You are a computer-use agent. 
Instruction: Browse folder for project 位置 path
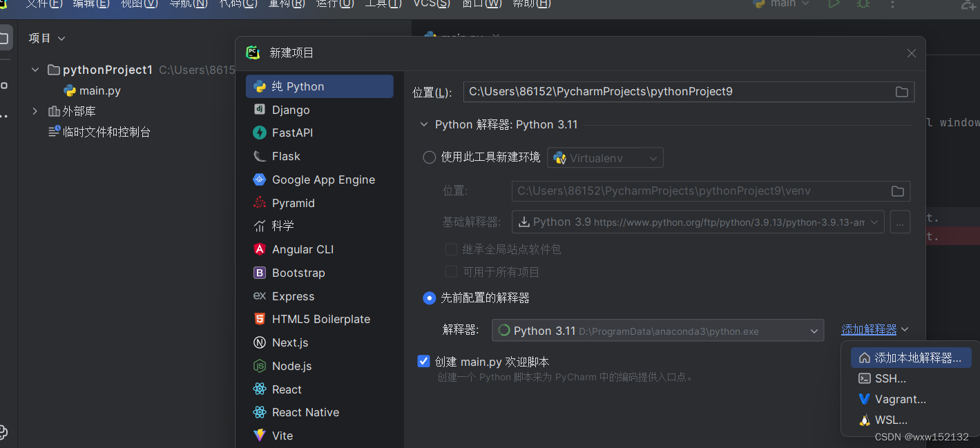point(901,92)
